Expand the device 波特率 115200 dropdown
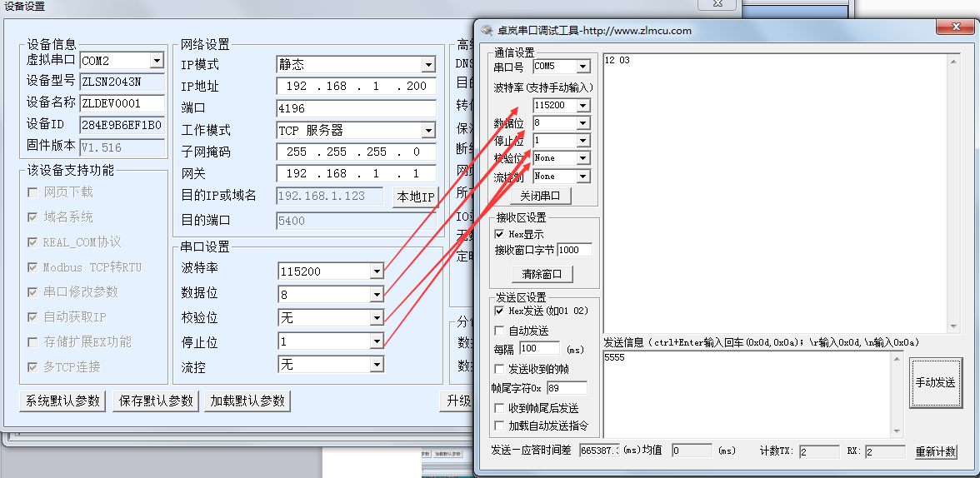The height and width of the screenshot is (478, 980). (377, 271)
